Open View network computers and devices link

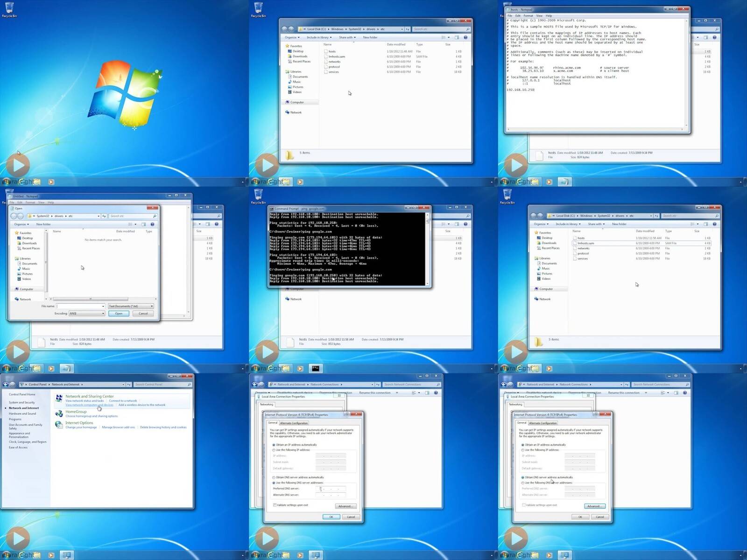click(x=89, y=405)
